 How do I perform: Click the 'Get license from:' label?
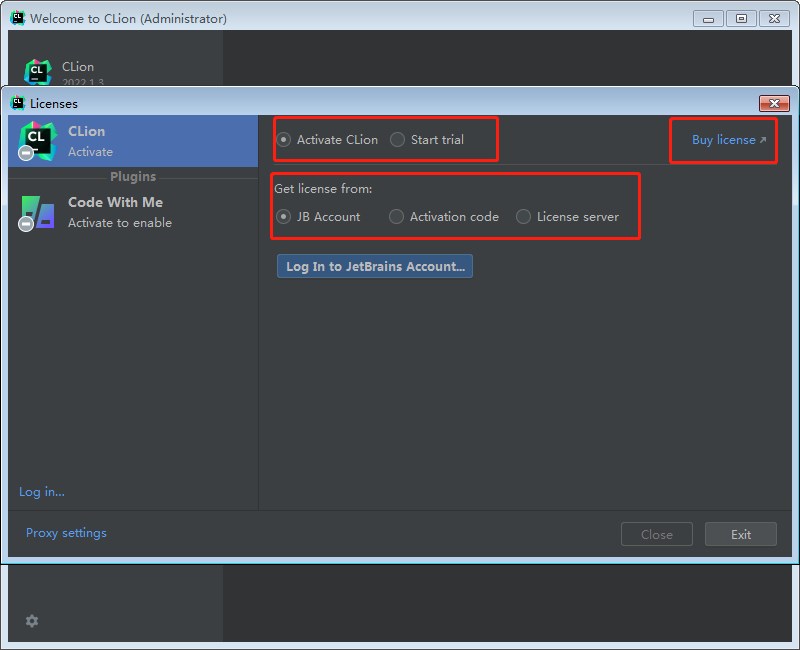click(323, 189)
